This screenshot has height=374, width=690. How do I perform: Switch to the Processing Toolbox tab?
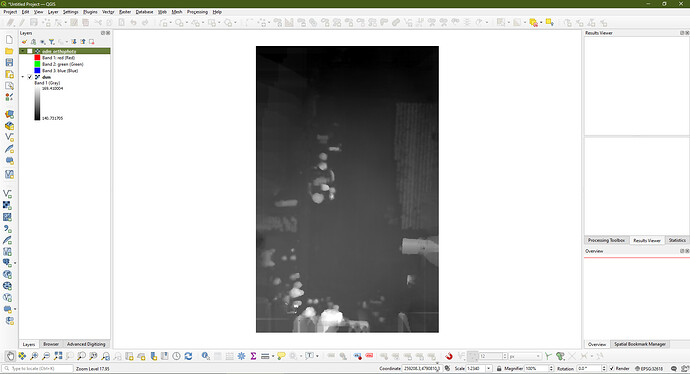(x=606, y=240)
